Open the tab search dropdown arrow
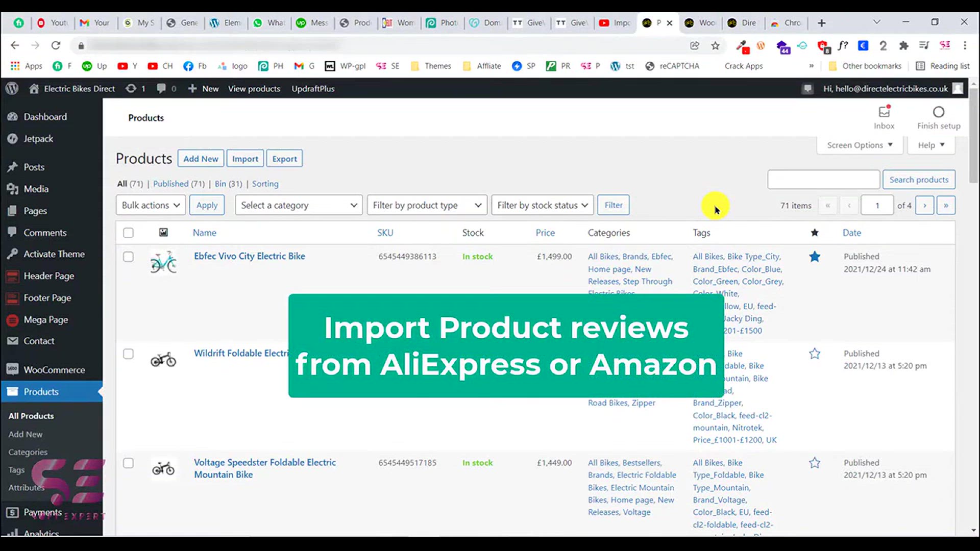The width and height of the screenshot is (980, 551). coord(877,22)
